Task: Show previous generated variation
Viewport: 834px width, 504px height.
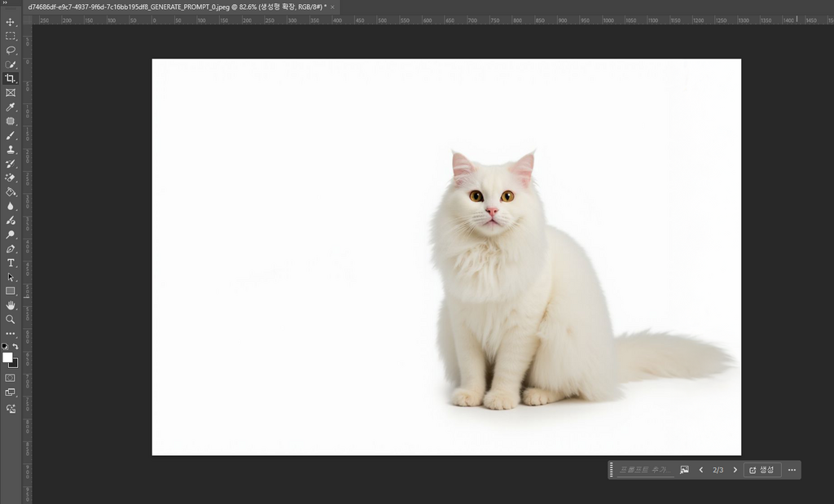Action: pos(701,470)
